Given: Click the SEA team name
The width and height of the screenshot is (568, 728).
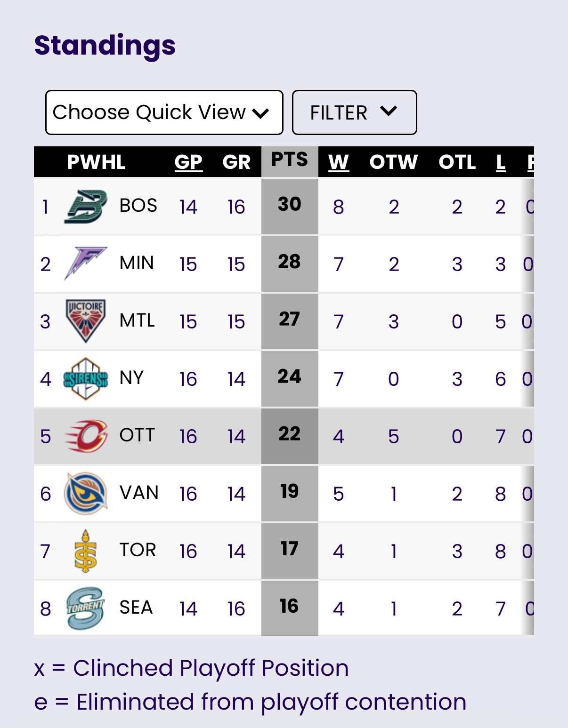Looking at the screenshot, I should [x=136, y=608].
